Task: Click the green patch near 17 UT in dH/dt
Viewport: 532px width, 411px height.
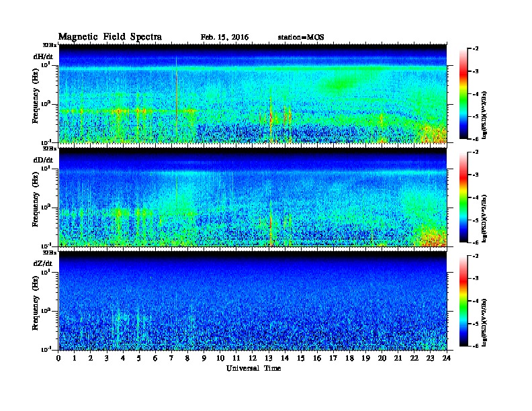Action: tap(339, 83)
